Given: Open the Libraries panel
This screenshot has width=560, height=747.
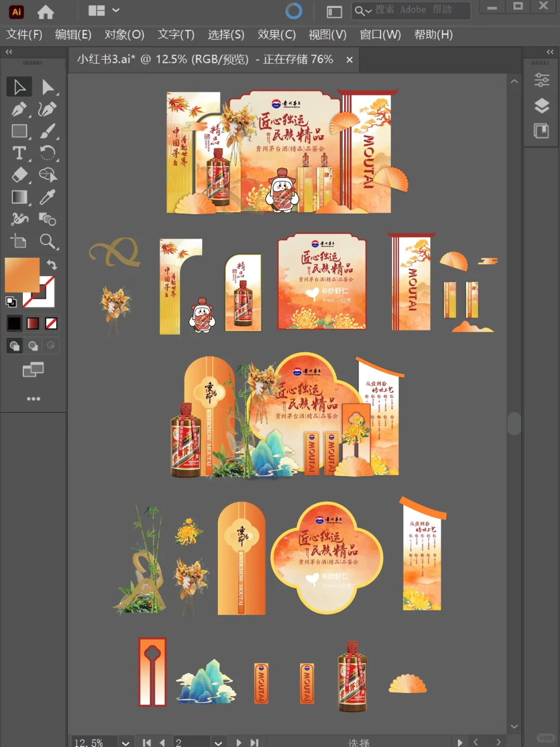Looking at the screenshot, I should [542, 130].
